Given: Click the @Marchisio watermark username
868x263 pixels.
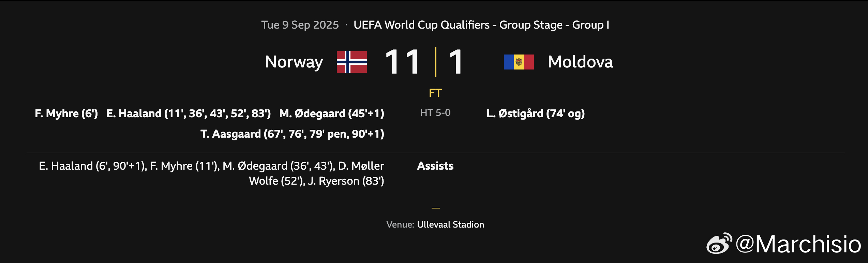Looking at the screenshot, I should (x=798, y=244).
